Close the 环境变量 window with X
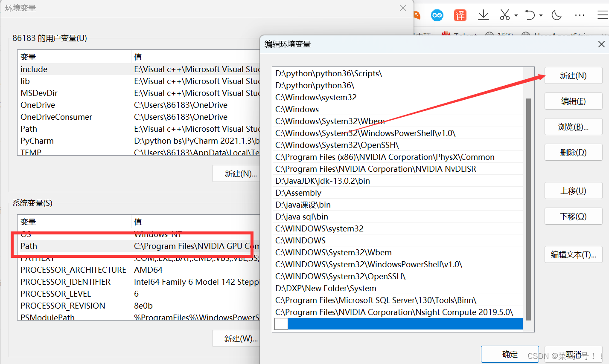This screenshot has height=364, width=609. tap(403, 8)
